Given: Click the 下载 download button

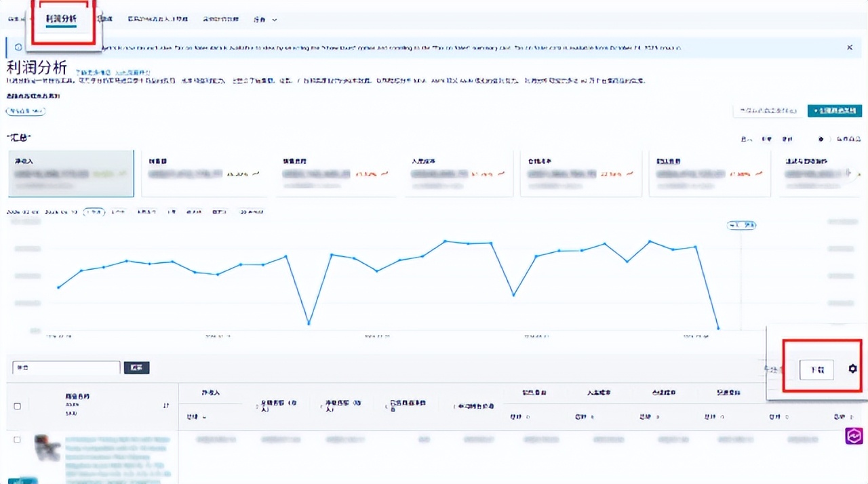Looking at the screenshot, I should pos(816,369).
